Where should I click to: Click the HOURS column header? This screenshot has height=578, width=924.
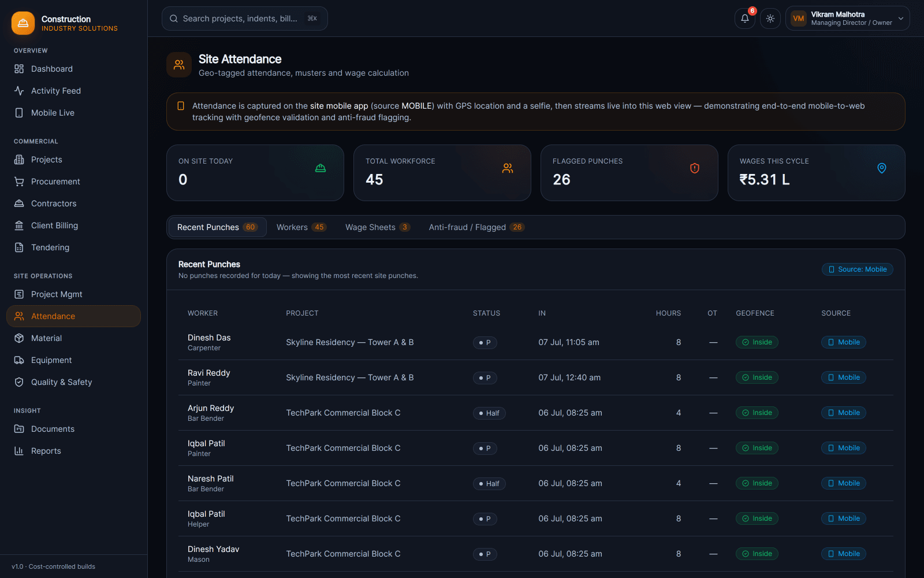(x=668, y=313)
